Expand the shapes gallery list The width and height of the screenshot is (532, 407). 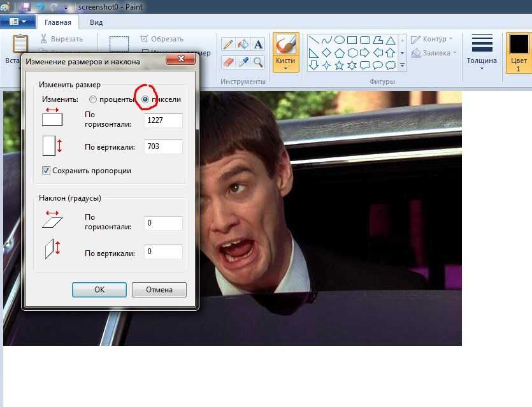(x=403, y=65)
